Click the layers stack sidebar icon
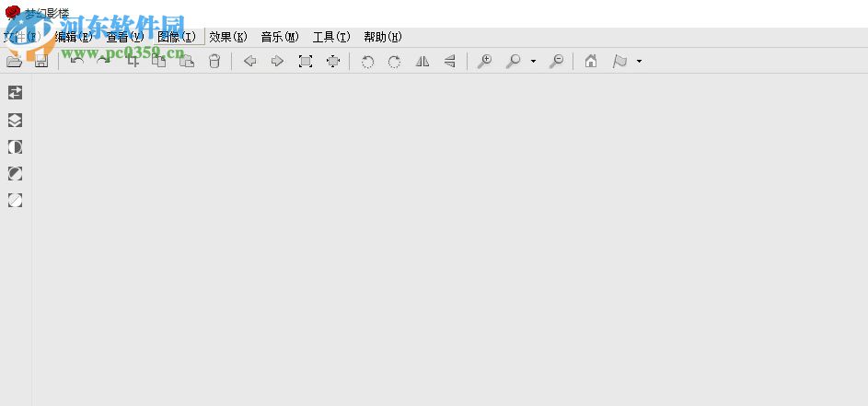The width and height of the screenshot is (868, 406). (x=15, y=120)
